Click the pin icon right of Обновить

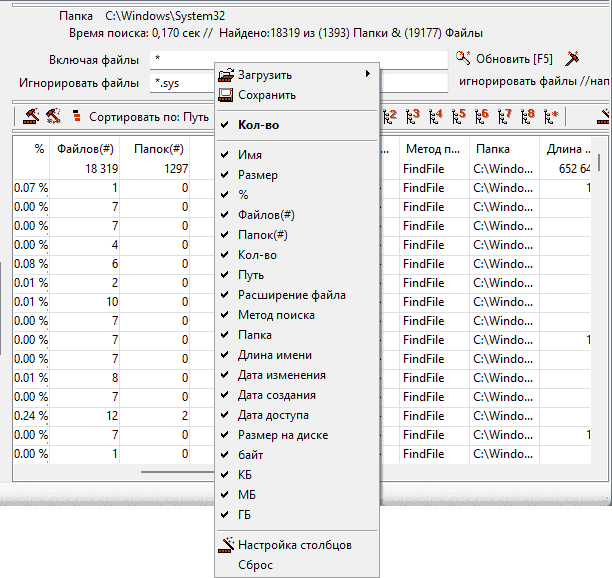(x=573, y=58)
